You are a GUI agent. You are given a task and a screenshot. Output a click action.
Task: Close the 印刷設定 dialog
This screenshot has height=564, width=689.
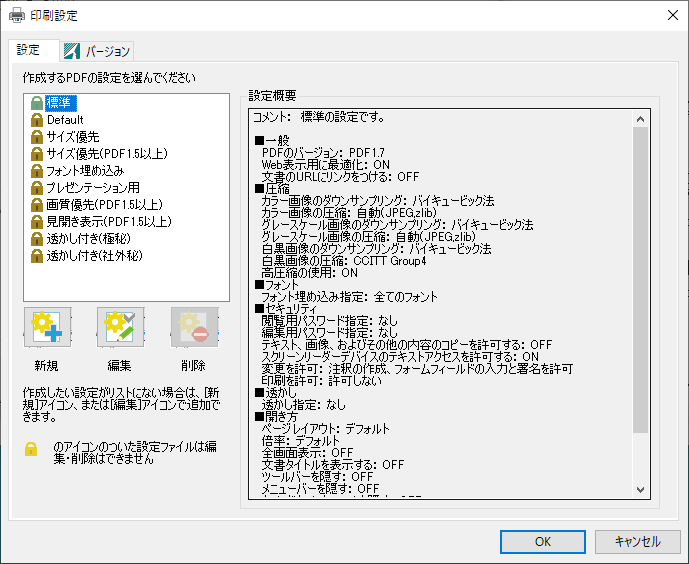tap(673, 15)
